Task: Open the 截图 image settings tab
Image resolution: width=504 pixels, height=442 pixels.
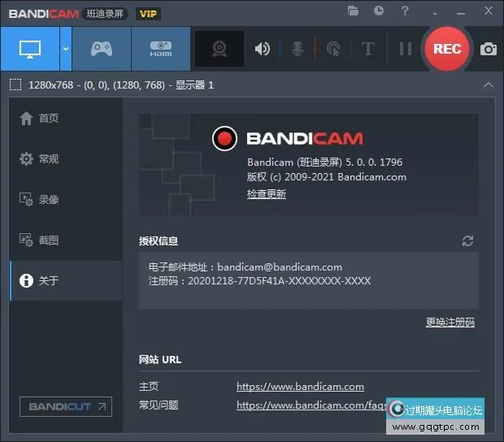Action: click(66, 240)
